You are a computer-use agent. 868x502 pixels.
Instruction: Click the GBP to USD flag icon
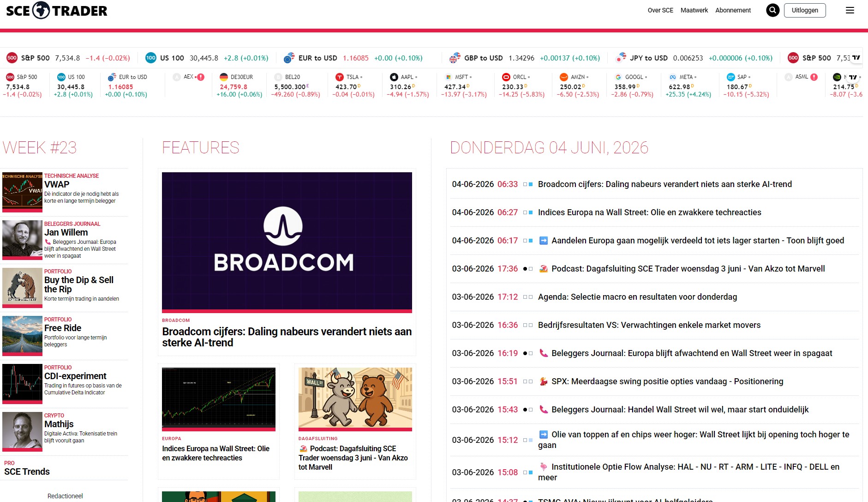455,58
